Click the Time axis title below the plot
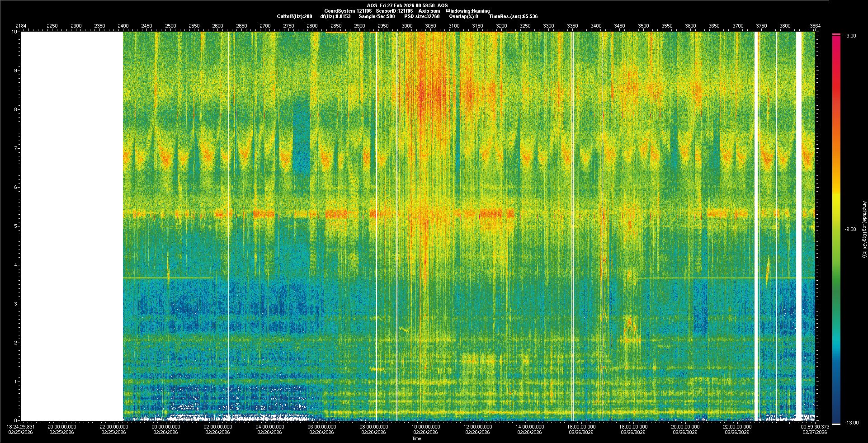Viewport: 868px width, 443px height. click(x=416, y=438)
